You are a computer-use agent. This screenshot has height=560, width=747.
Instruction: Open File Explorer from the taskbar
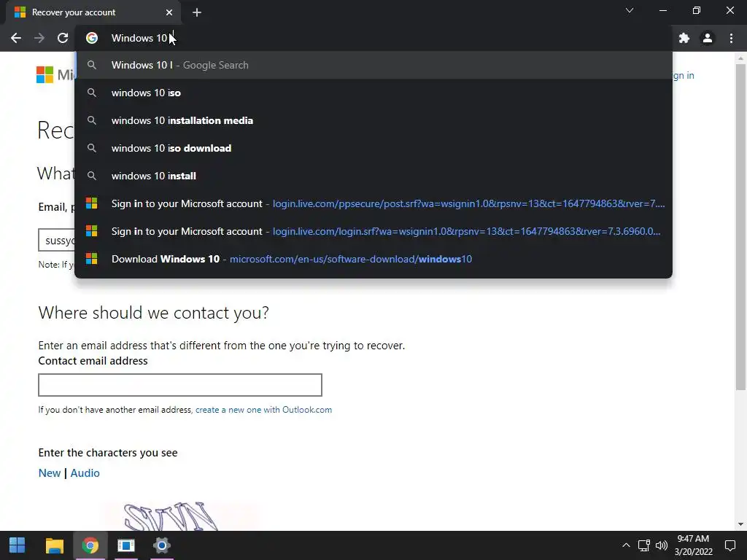[x=54, y=545]
